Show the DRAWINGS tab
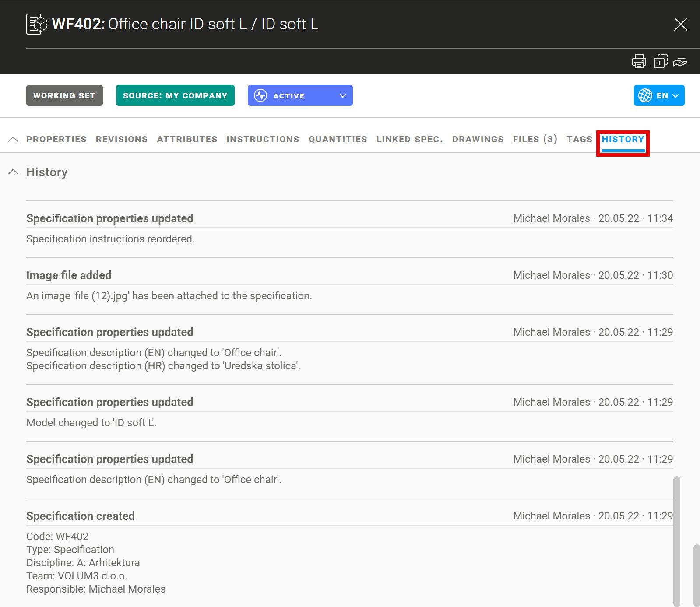 (478, 139)
